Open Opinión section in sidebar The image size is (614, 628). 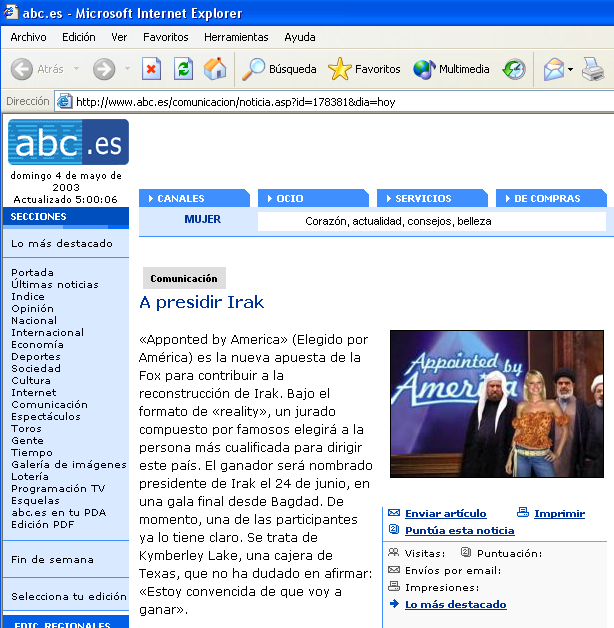click(x=32, y=308)
